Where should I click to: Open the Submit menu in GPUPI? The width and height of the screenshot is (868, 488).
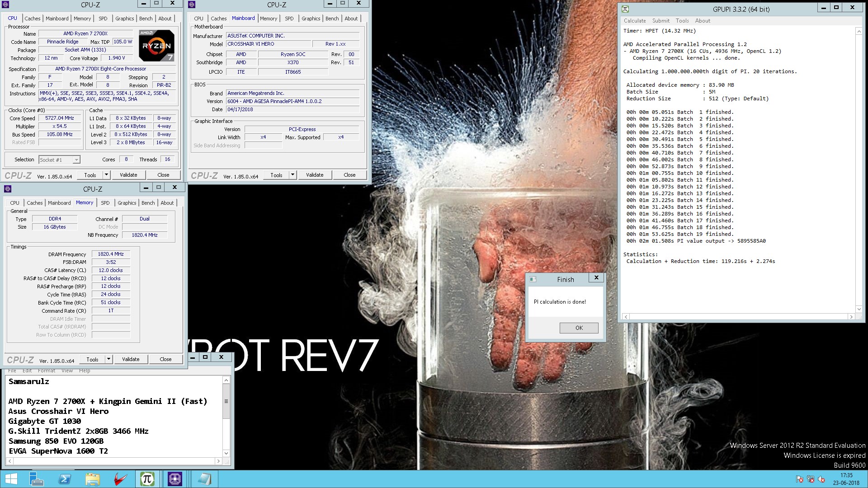tap(661, 21)
